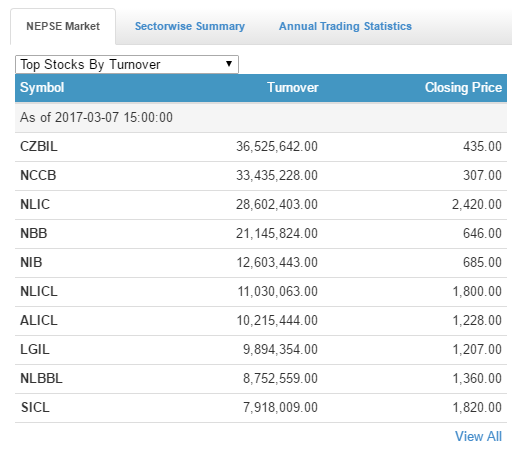This screenshot has height=452, width=517.
Task: Choose the NBB stock row
Action: click(x=261, y=234)
